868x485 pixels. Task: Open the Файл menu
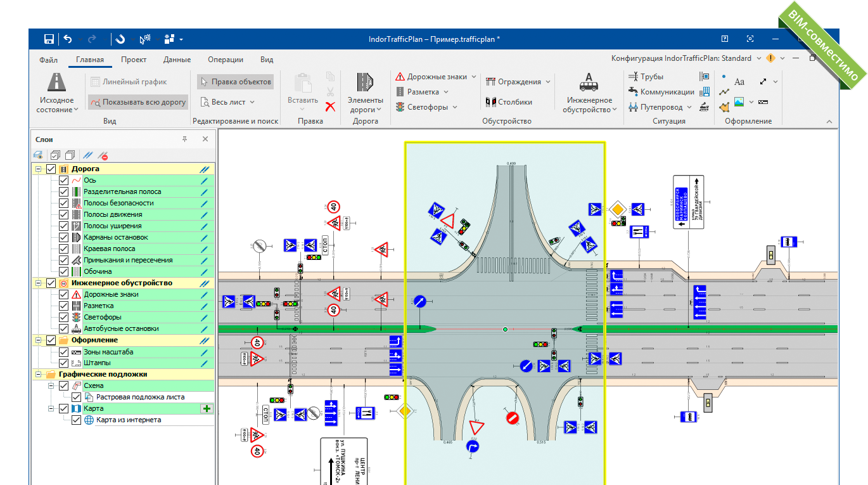click(48, 60)
